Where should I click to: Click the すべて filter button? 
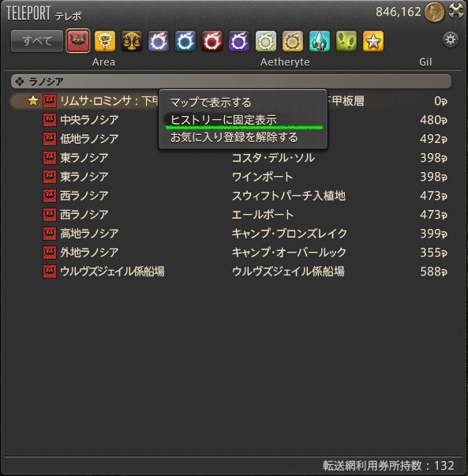pyautogui.click(x=37, y=41)
